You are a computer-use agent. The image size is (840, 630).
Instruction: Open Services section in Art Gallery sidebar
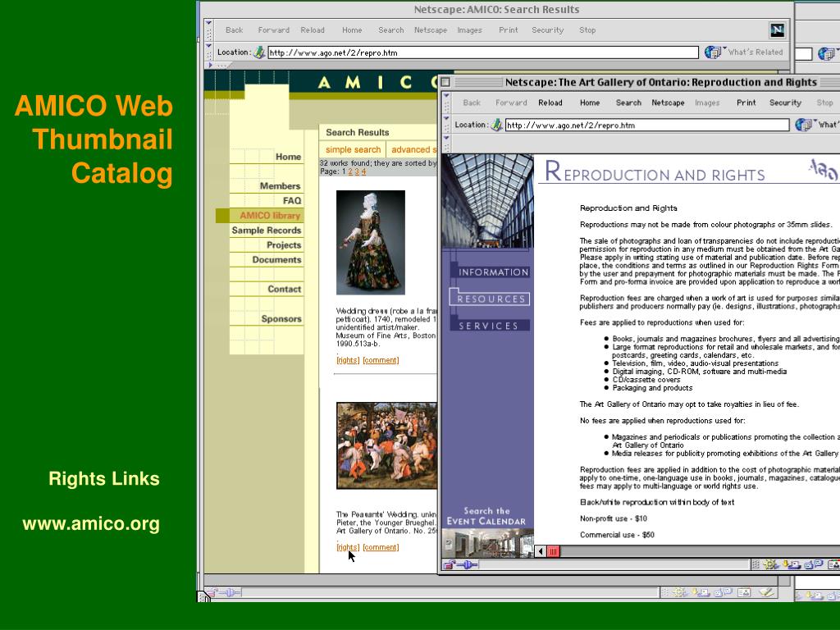click(489, 326)
